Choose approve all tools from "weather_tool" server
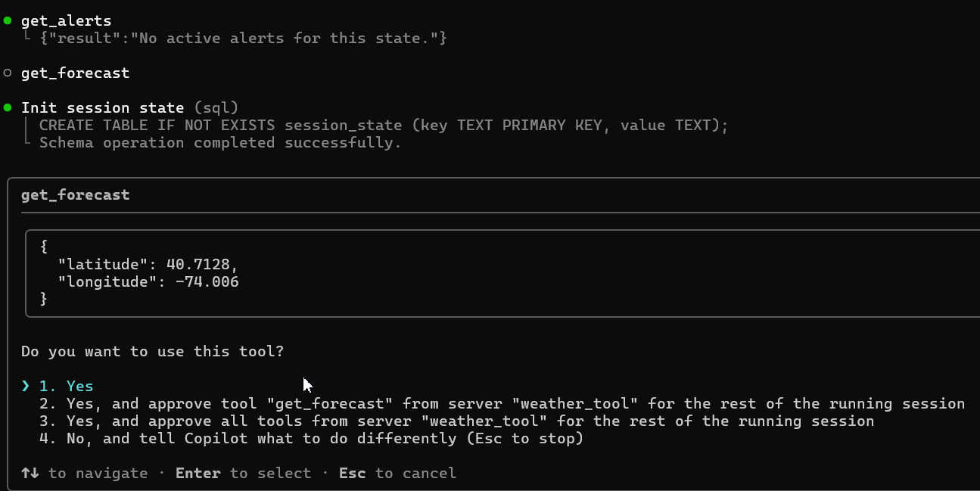This screenshot has width=980, height=491. [469, 421]
